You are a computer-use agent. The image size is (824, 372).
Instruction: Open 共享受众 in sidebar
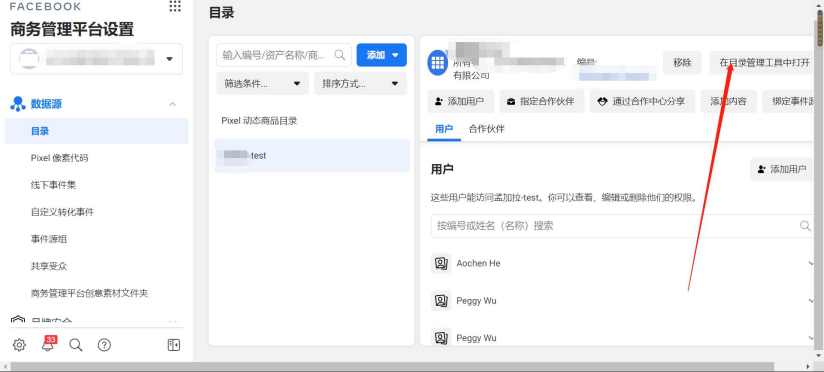pyautogui.click(x=49, y=266)
